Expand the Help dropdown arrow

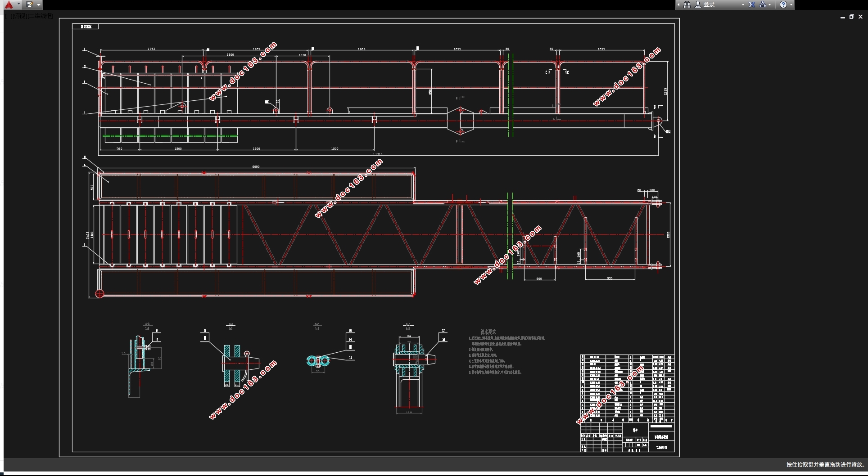[791, 4]
